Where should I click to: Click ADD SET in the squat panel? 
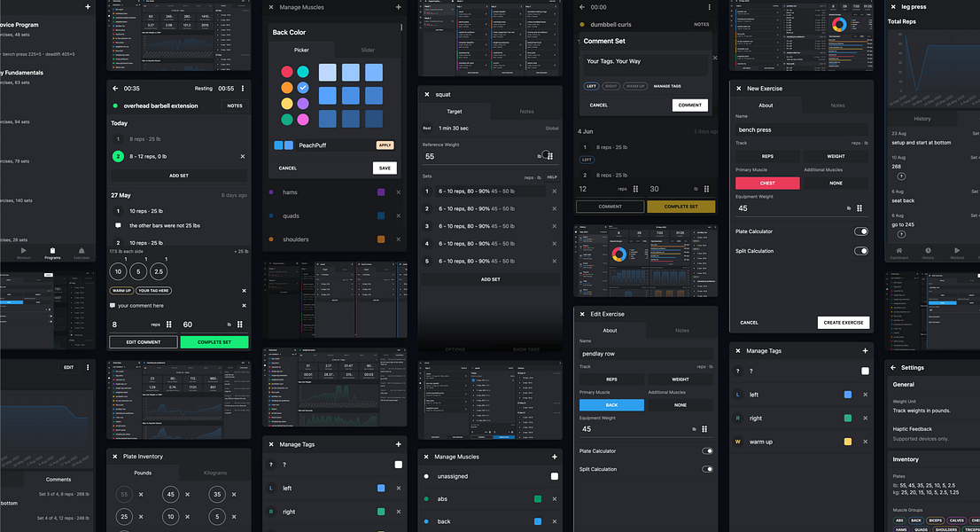click(x=491, y=279)
